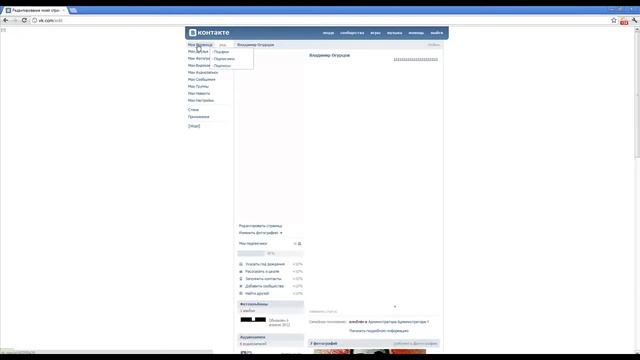Go back with browser back arrow
Viewport: 640px width, 360px height.
coord(6,20)
